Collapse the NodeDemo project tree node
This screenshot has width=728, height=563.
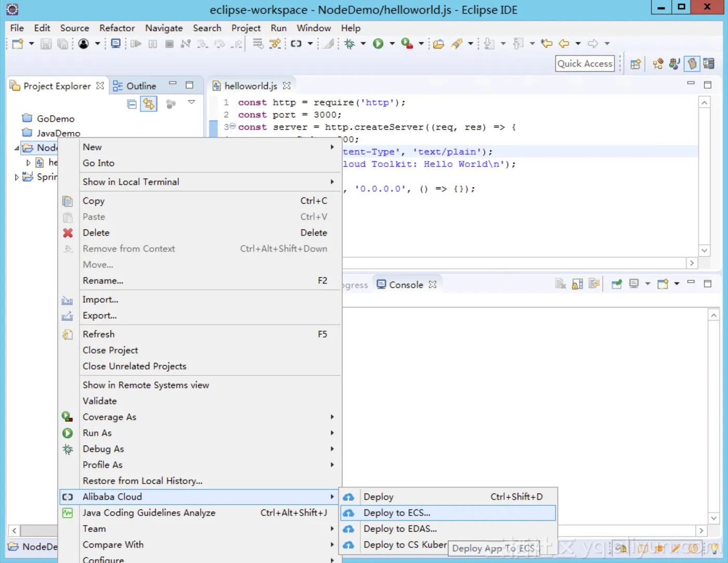[17, 148]
